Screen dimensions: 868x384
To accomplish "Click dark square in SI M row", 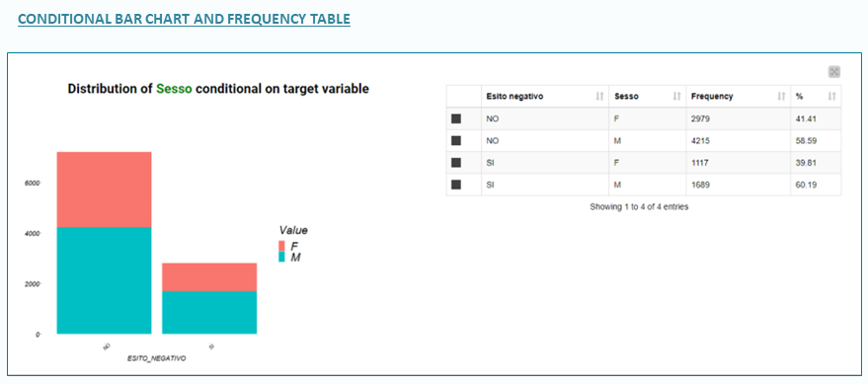I will 456,185.
